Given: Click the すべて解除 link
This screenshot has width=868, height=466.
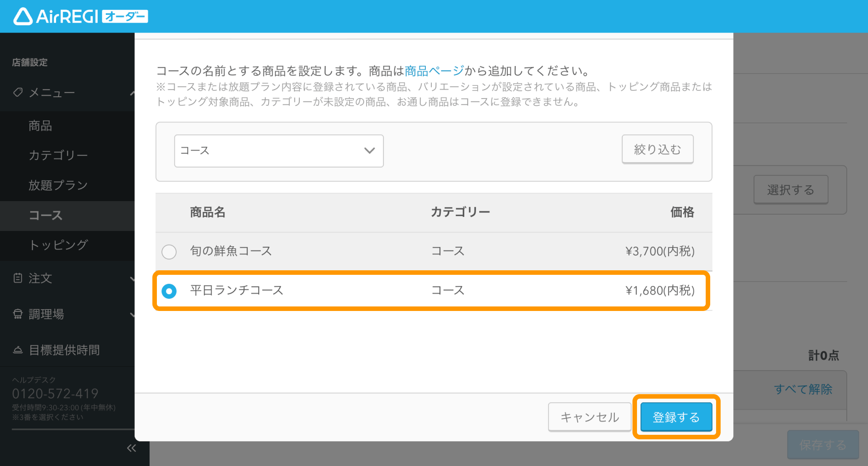Looking at the screenshot, I should click(803, 389).
